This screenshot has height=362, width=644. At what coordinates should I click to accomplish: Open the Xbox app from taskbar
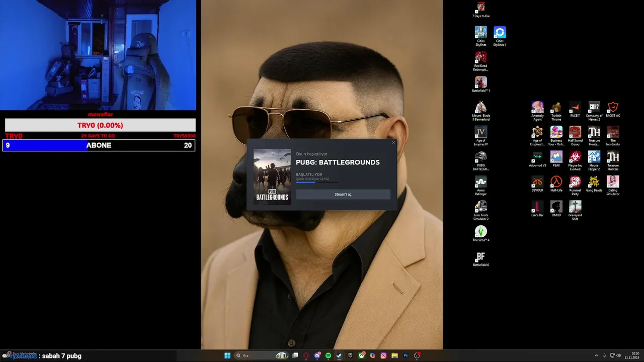pyautogui.click(x=361, y=355)
